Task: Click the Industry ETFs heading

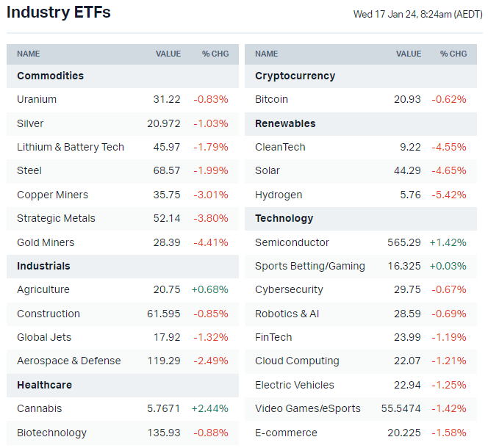Action: [x=59, y=12]
